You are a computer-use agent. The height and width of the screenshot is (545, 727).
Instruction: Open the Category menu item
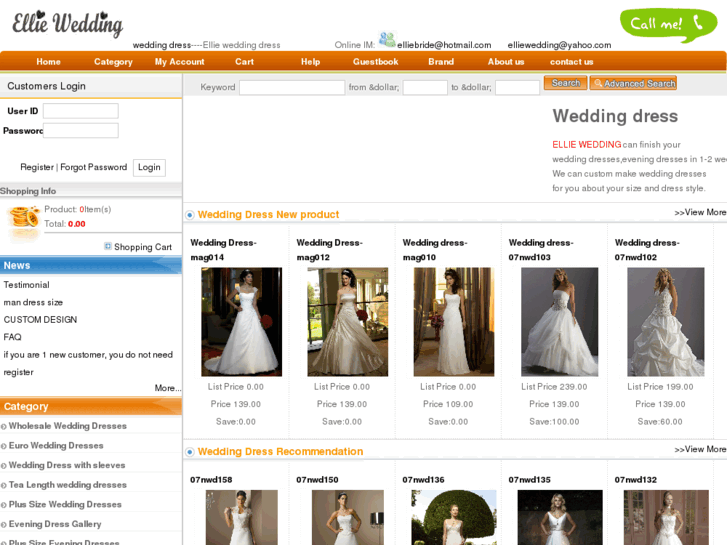coord(113,62)
